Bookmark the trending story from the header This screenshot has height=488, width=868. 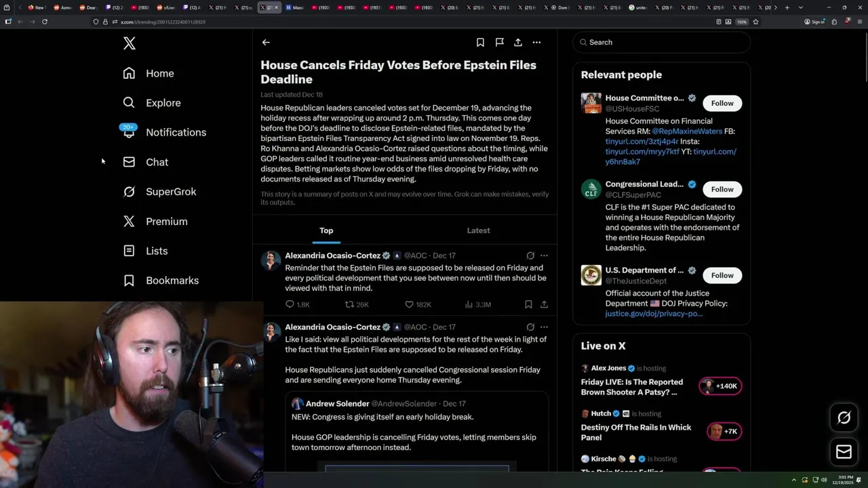point(480,42)
